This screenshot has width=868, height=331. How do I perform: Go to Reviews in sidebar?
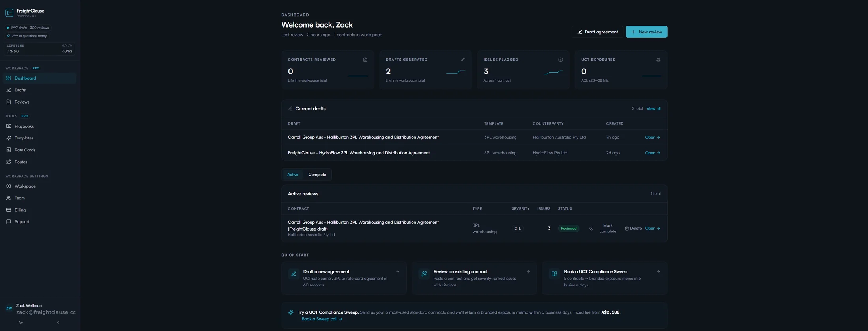point(39,102)
